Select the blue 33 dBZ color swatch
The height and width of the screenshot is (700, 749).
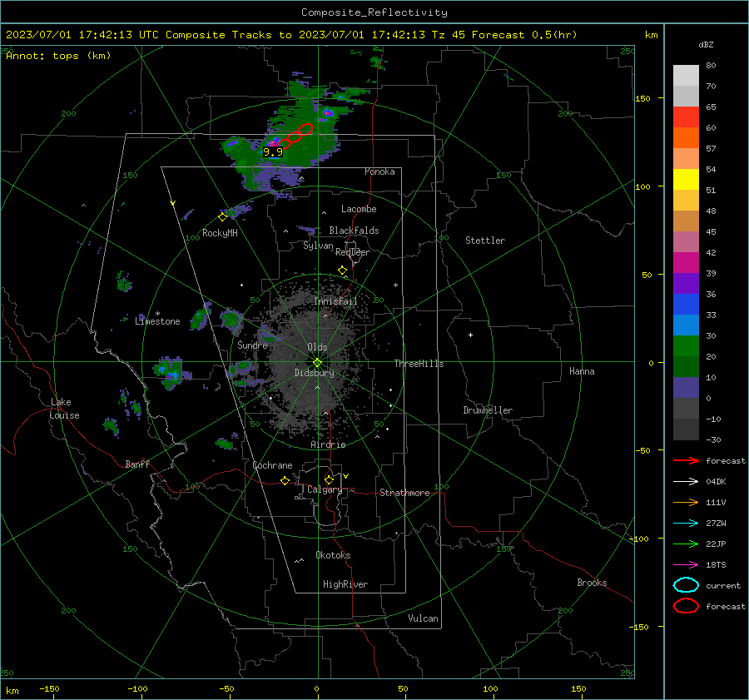coord(686,305)
